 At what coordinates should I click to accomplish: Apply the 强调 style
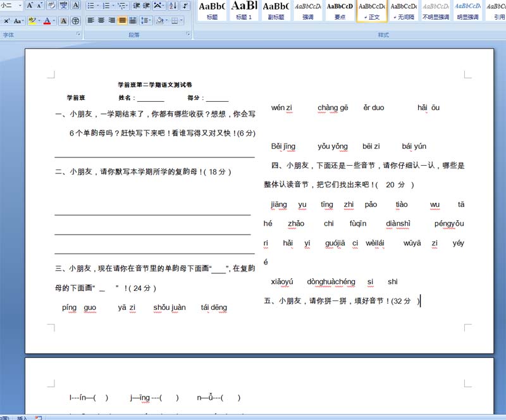point(308,11)
